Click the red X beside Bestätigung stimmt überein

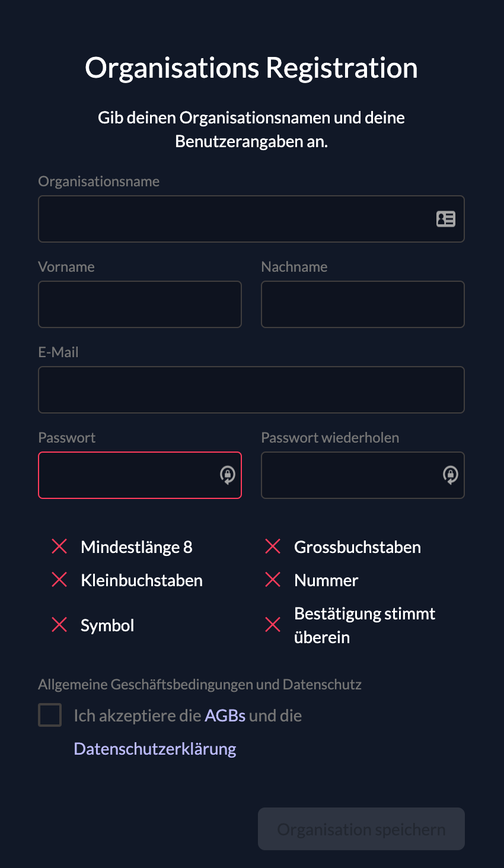(273, 625)
